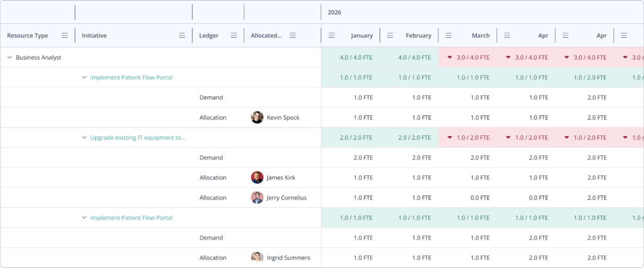Select Jerry Cornelius's avatar image
The width and height of the screenshot is (644, 268).
[x=257, y=198]
